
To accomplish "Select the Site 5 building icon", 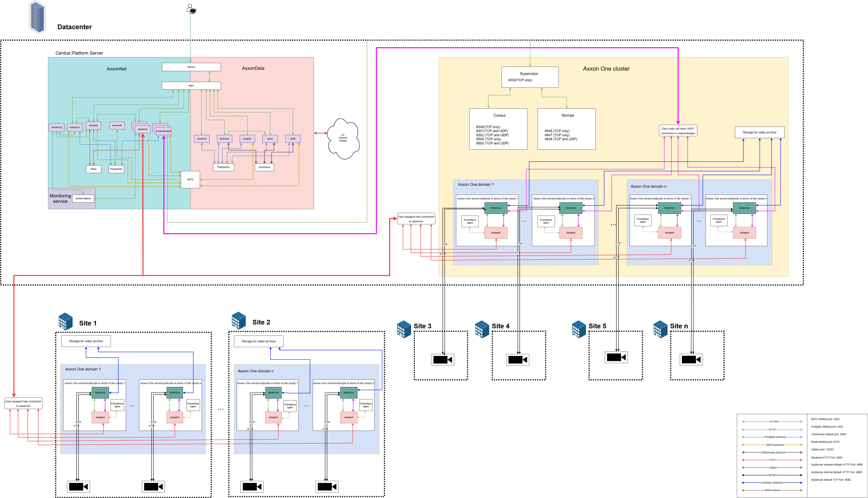I will pyautogui.click(x=579, y=329).
